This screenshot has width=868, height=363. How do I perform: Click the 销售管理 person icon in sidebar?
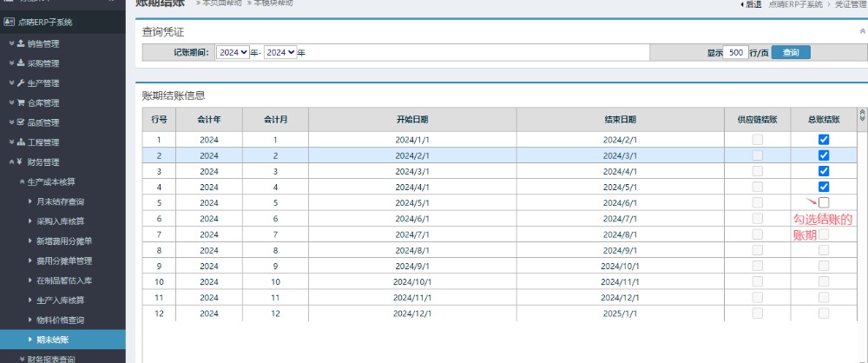point(20,43)
